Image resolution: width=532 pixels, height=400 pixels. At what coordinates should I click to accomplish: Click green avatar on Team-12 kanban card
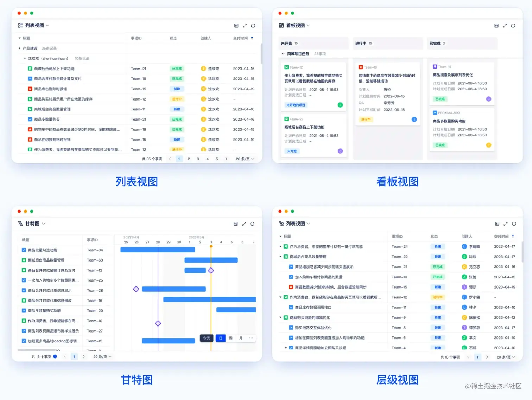340,105
